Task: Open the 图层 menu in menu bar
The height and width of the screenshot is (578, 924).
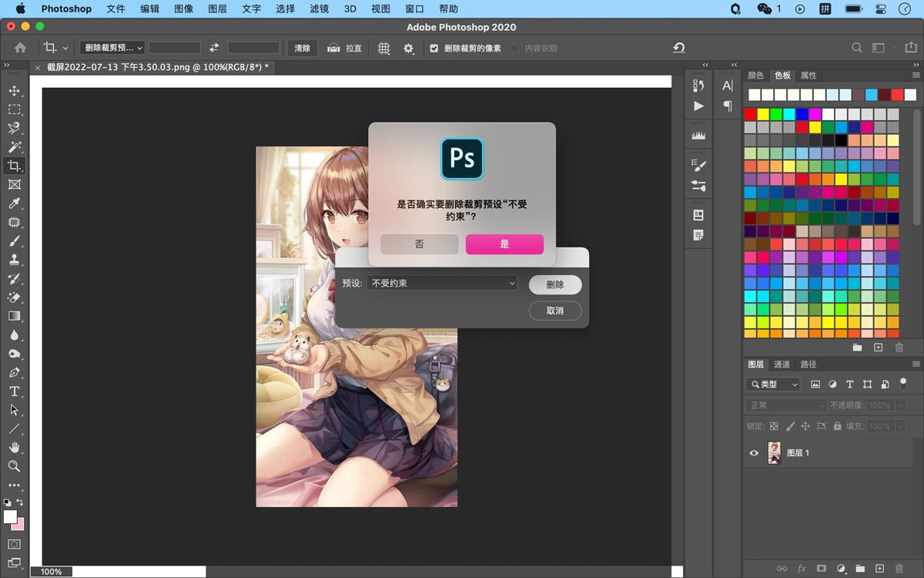Action: pyautogui.click(x=218, y=9)
